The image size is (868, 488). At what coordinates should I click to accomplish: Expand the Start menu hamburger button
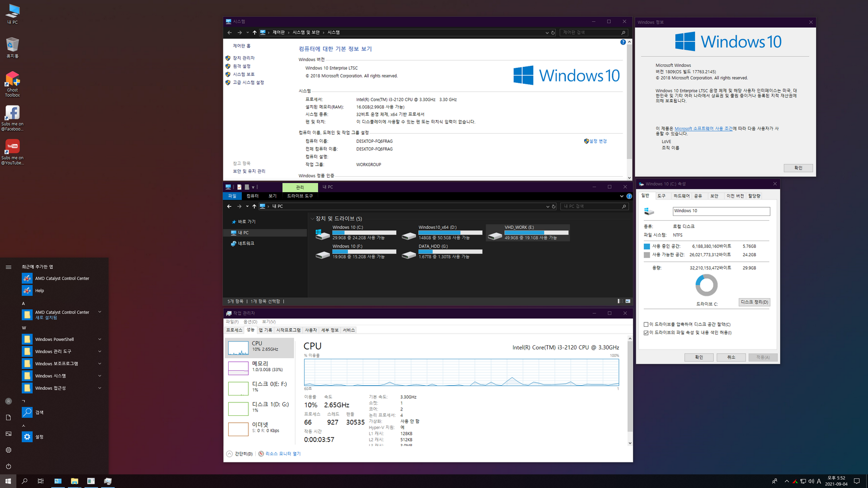(x=8, y=267)
